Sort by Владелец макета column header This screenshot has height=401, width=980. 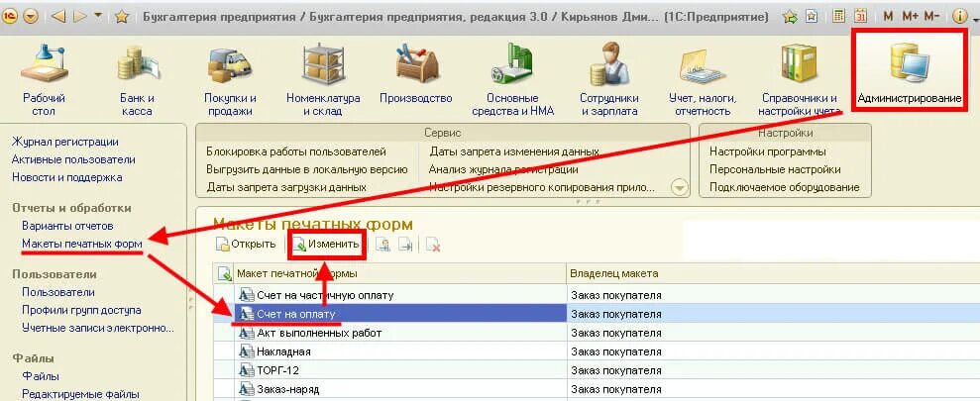tap(773, 273)
